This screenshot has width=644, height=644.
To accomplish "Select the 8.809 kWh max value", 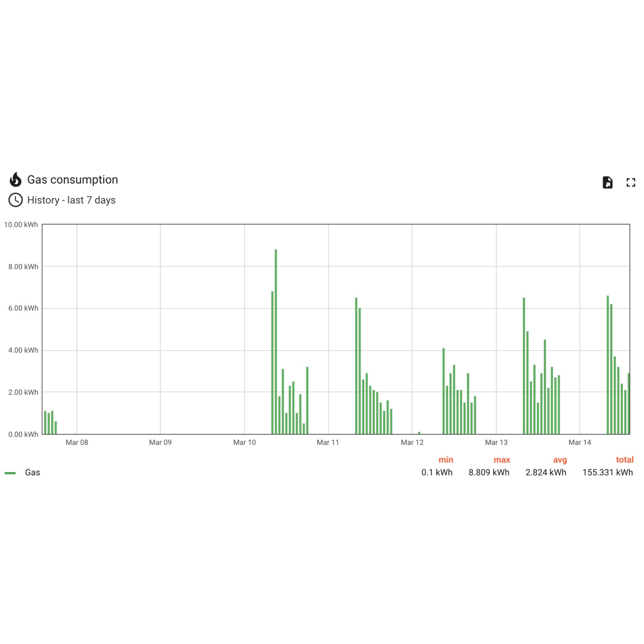I will coord(489,473).
